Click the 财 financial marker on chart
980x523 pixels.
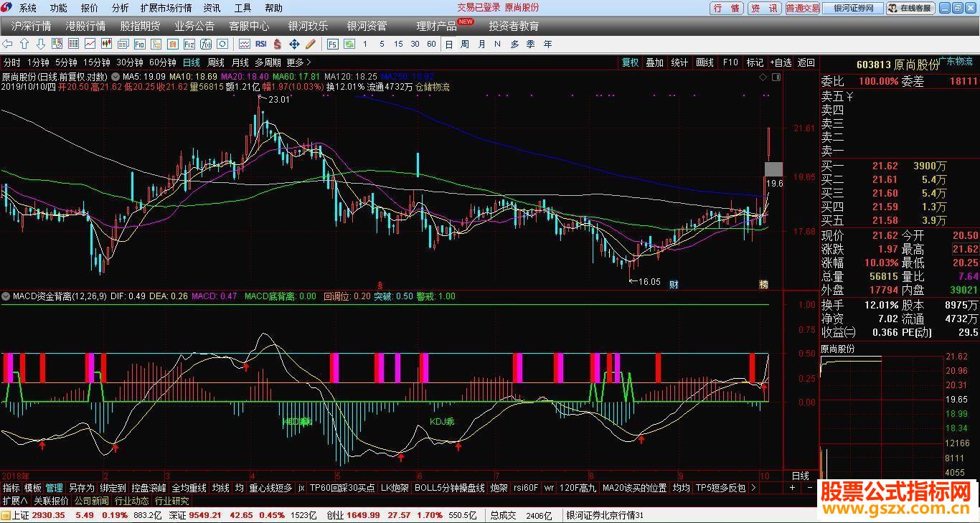674,284
